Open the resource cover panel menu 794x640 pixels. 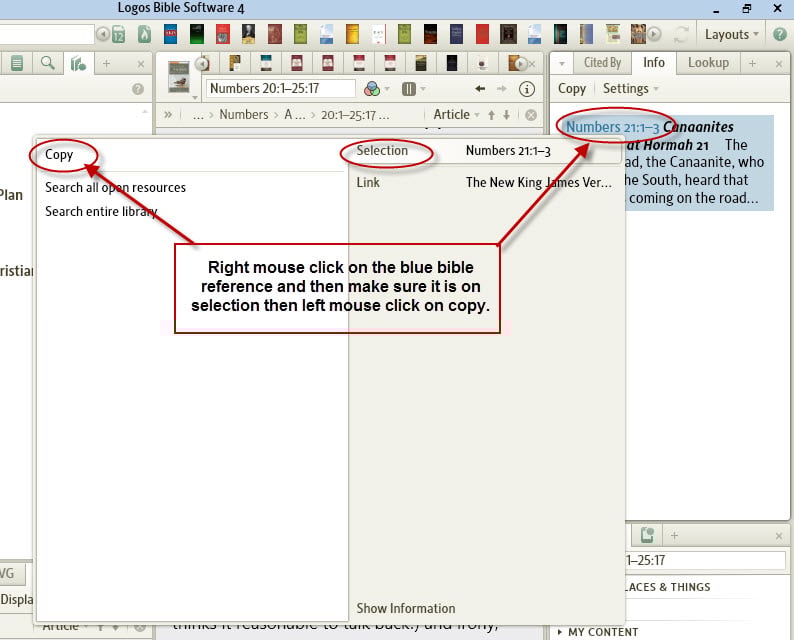[x=179, y=78]
